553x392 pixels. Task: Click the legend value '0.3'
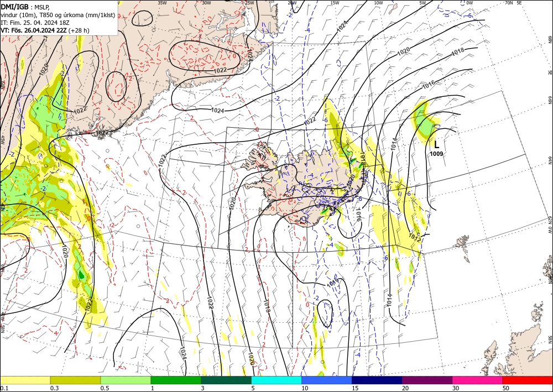tap(54, 388)
